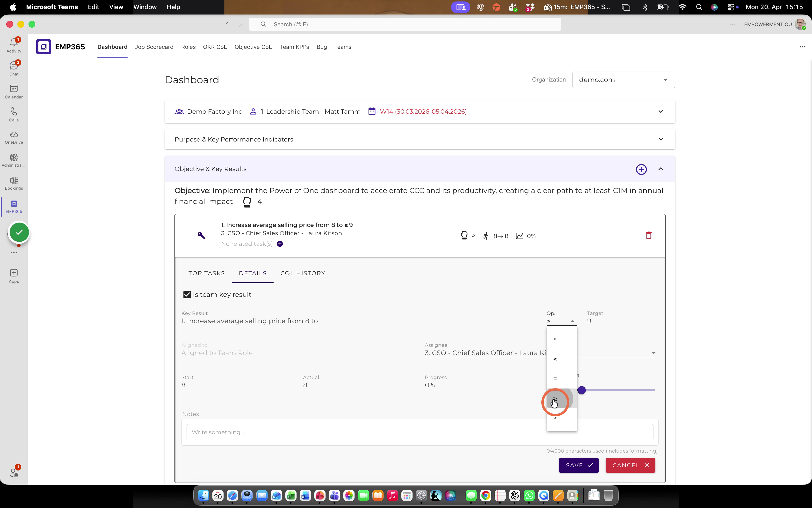
Task: Open Calendar in the Teams sidebar
Action: pos(14,91)
